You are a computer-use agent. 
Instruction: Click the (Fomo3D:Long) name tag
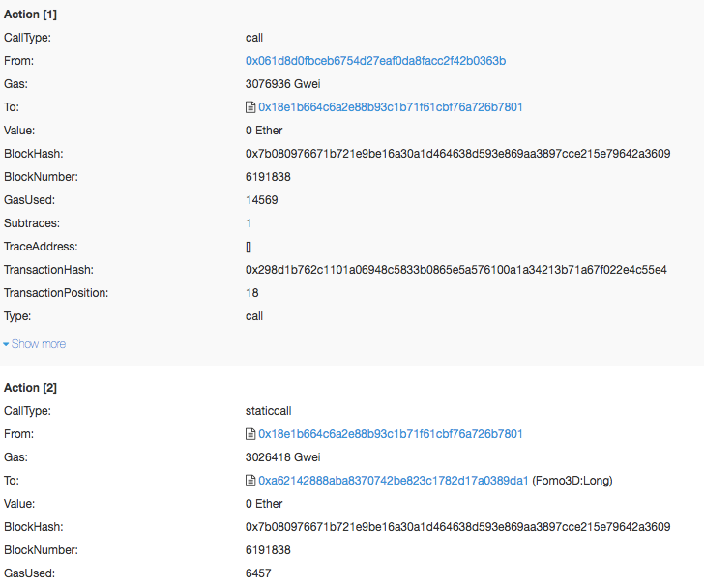pyautogui.click(x=572, y=481)
